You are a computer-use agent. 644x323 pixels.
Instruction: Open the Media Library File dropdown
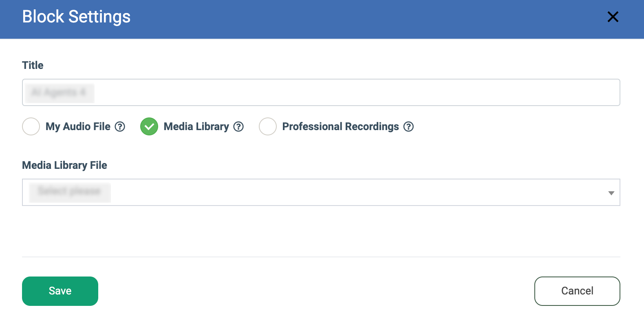pos(320,192)
